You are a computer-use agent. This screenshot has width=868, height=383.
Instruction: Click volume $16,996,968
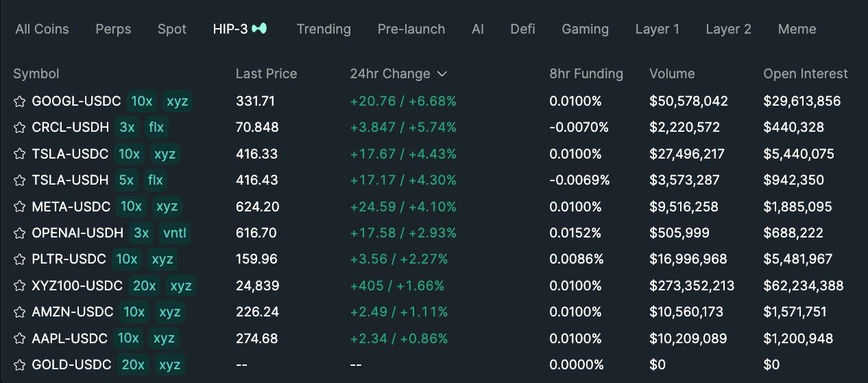click(688, 259)
